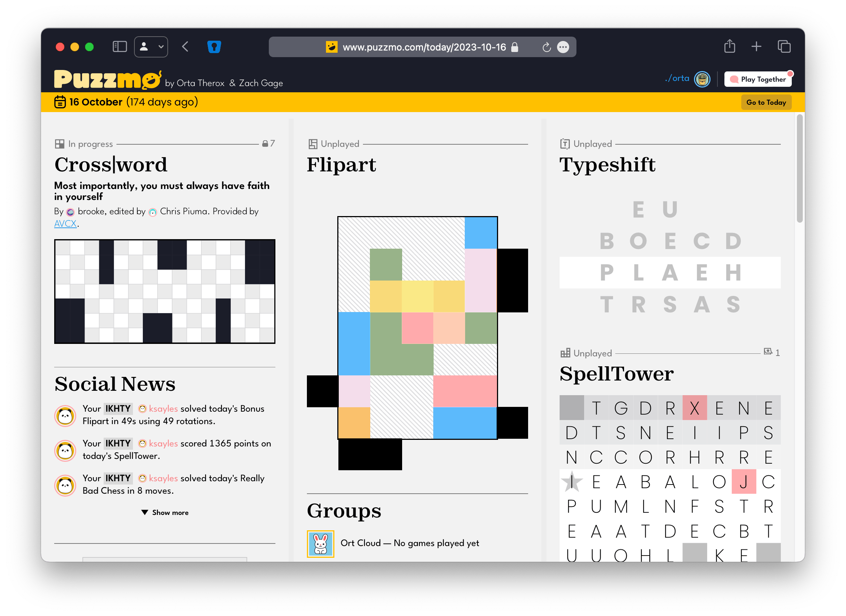Click the page reload icon

(546, 47)
